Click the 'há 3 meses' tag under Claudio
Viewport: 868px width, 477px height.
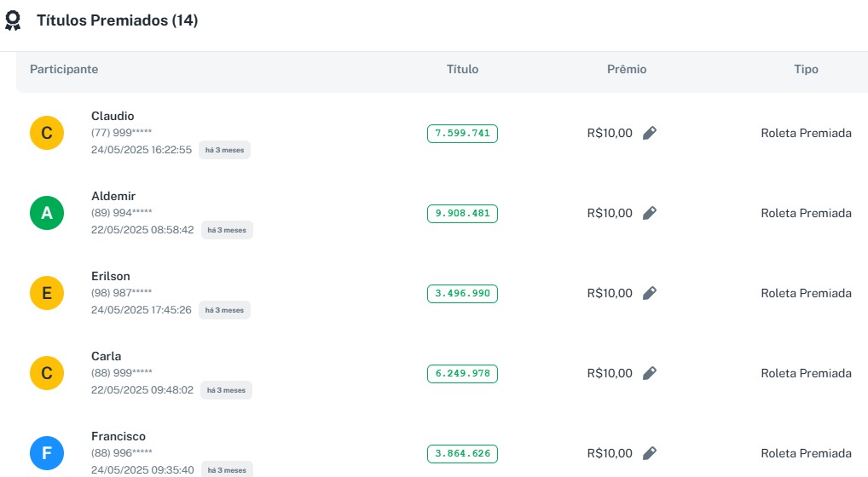(224, 150)
